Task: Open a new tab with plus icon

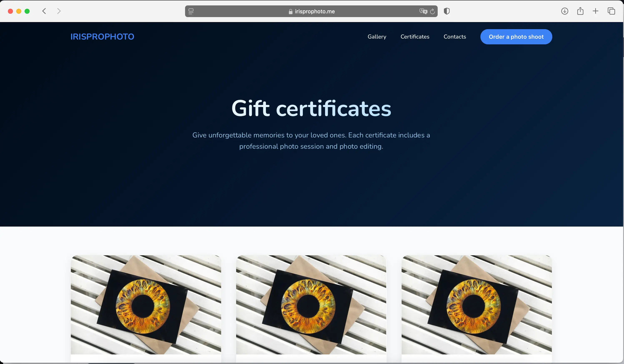Action: pos(595,11)
